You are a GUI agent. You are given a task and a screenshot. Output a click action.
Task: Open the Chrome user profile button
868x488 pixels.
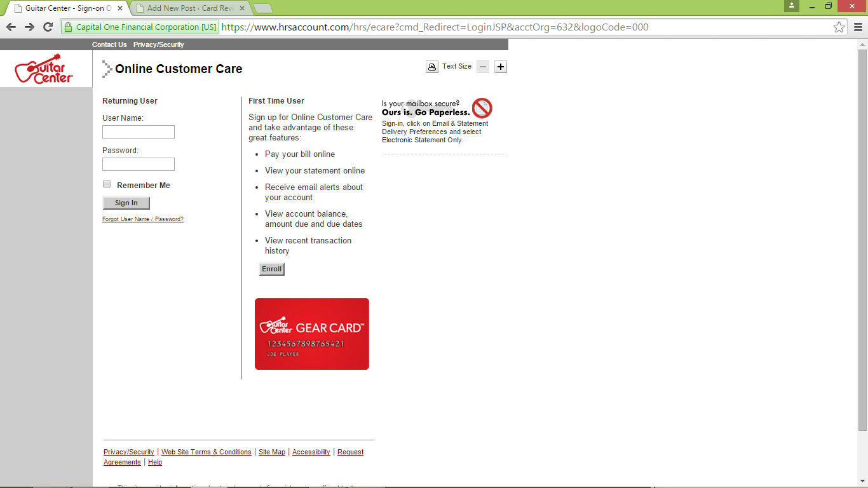pyautogui.click(x=791, y=6)
